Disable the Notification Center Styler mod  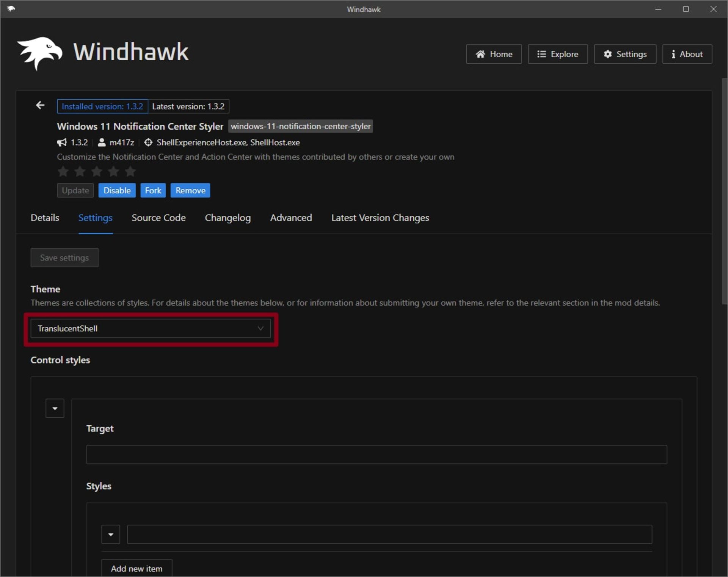pos(117,191)
